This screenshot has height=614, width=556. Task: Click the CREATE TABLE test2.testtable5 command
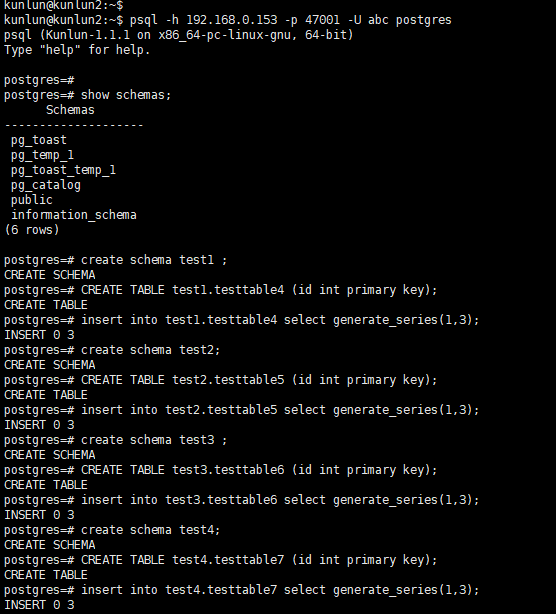[259, 380]
